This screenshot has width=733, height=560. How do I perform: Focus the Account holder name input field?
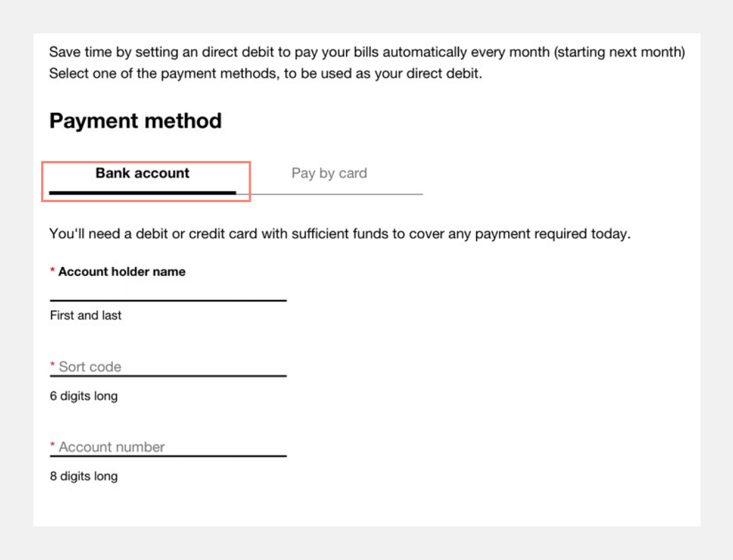(x=168, y=291)
